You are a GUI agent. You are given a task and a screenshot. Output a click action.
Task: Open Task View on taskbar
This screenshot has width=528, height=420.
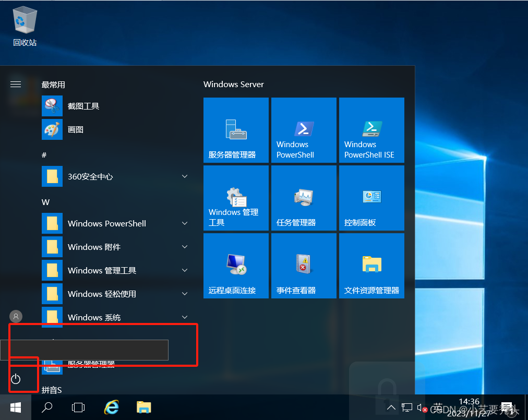(78, 407)
